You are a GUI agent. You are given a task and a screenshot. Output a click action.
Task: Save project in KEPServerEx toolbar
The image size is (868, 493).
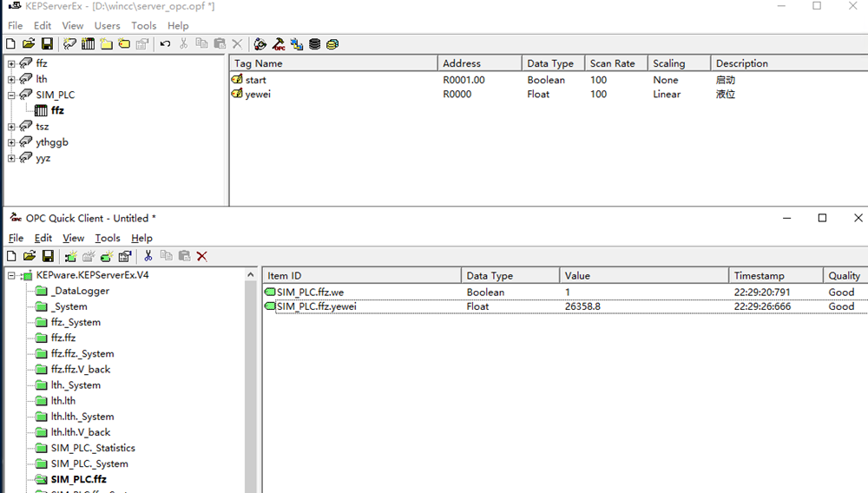(47, 43)
